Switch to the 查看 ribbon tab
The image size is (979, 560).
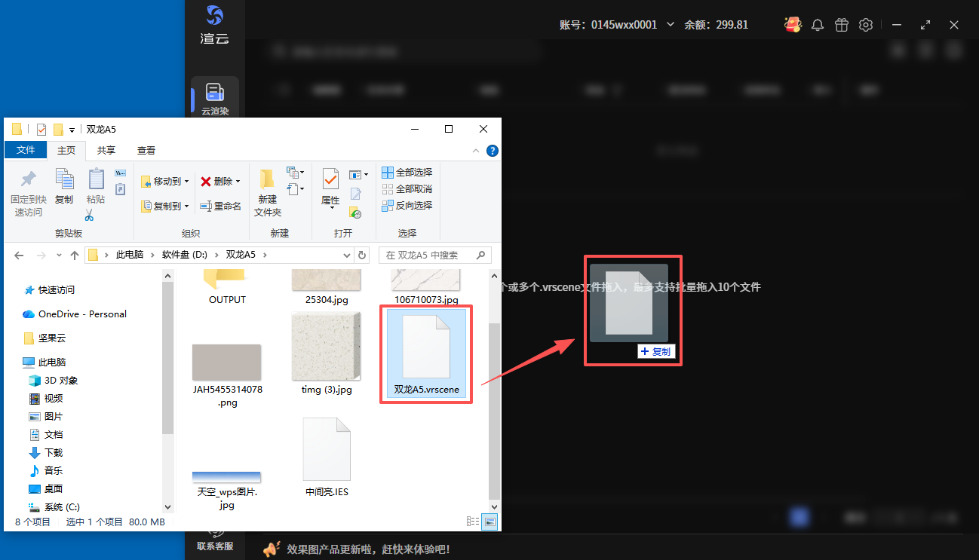(146, 151)
